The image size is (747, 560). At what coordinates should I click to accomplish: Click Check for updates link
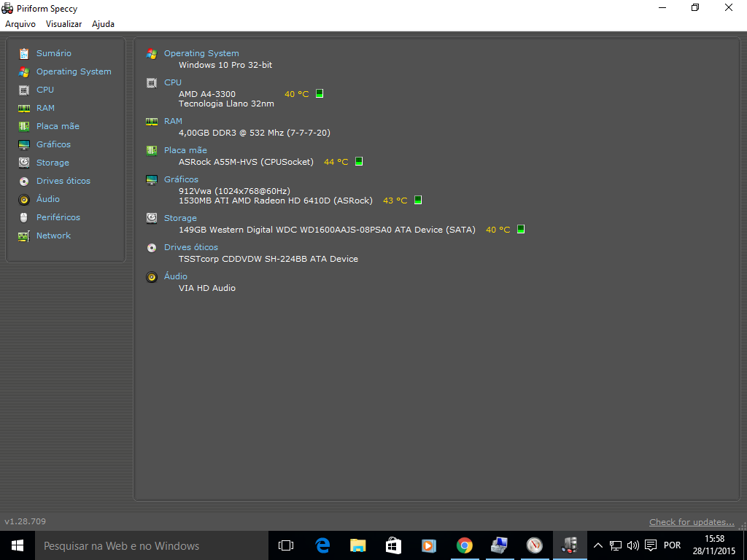coord(692,522)
